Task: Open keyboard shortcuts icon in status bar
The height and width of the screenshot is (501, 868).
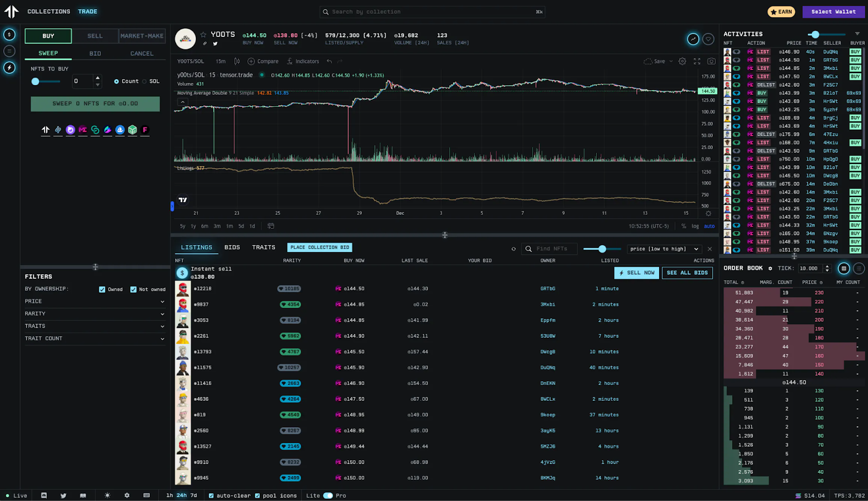Action: coord(146,496)
